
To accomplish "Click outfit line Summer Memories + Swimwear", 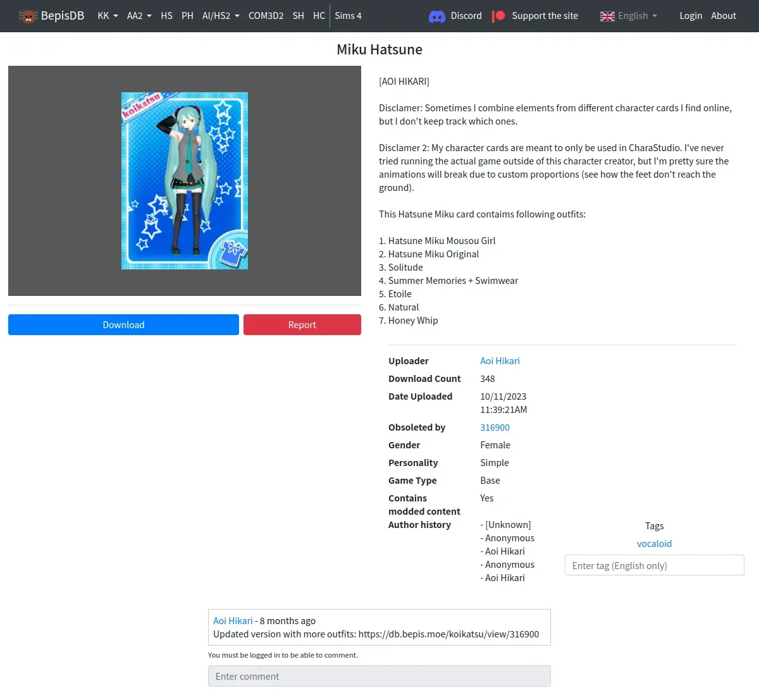I will tap(448, 281).
